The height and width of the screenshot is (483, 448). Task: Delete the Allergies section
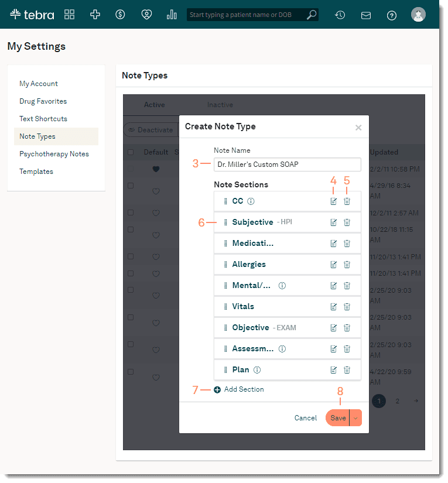pos(347,265)
